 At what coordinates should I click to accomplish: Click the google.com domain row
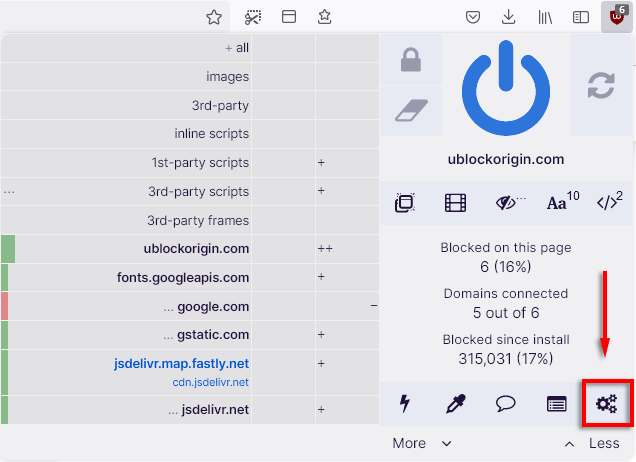126,306
